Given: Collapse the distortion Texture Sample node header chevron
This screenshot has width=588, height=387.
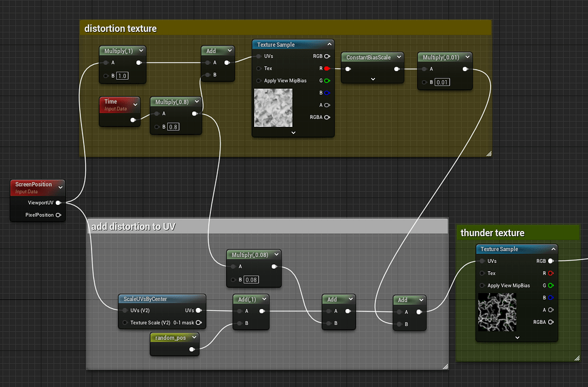Looking at the screenshot, I should (x=329, y=44).
